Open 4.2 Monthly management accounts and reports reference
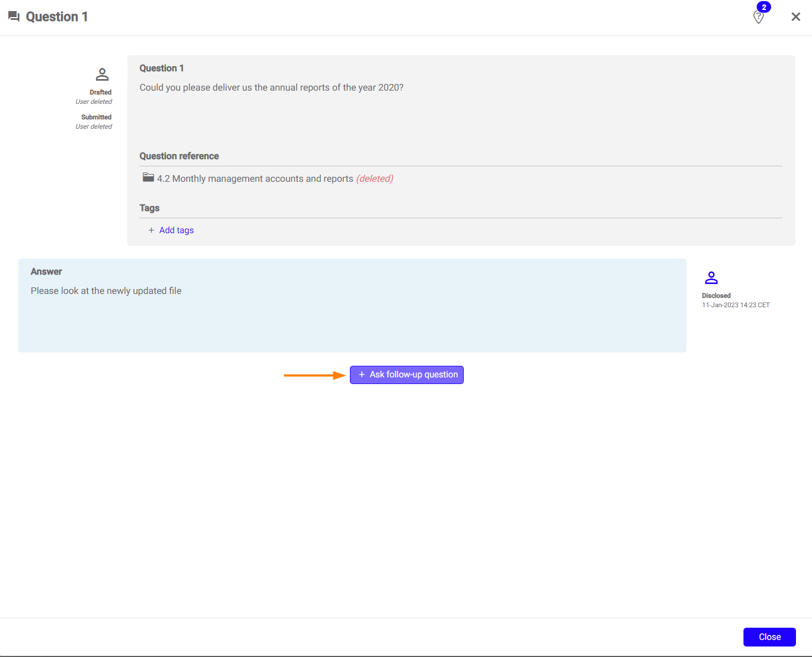 tap(255, 178)
